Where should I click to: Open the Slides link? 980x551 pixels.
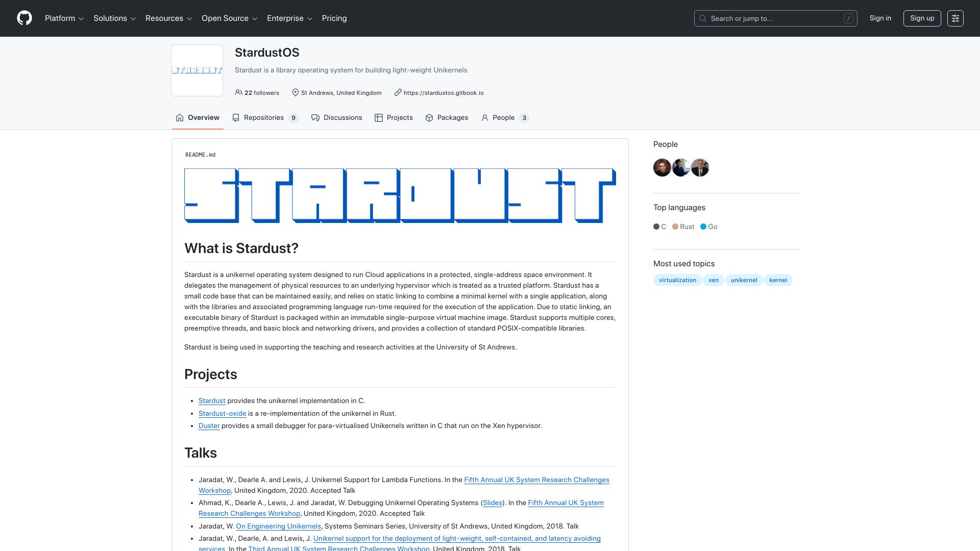tap(492, 503)
